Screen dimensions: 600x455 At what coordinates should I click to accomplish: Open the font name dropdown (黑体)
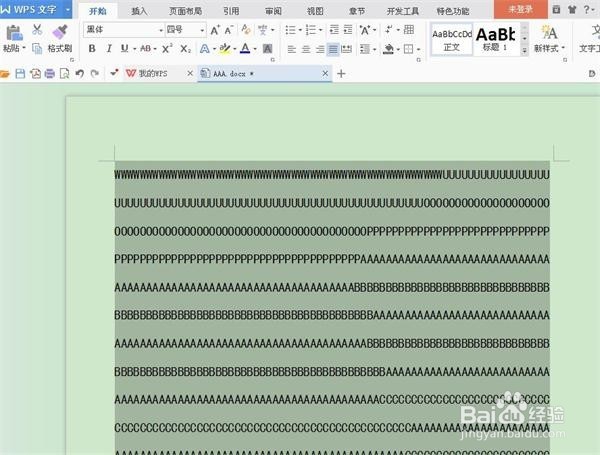pyautogui.click(x=161, y=30)
